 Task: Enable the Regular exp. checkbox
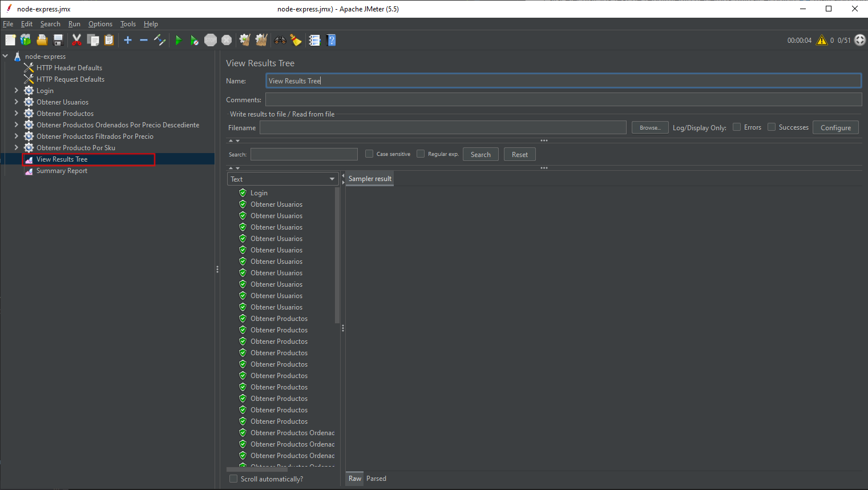pyautogui.click(x=421, y=154)
